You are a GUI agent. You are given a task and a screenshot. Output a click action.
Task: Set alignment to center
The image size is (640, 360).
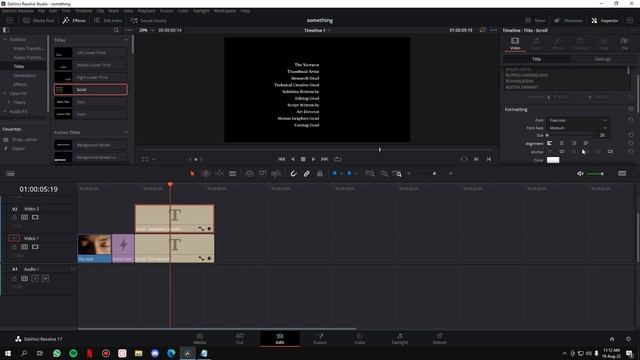click(562, 143)
